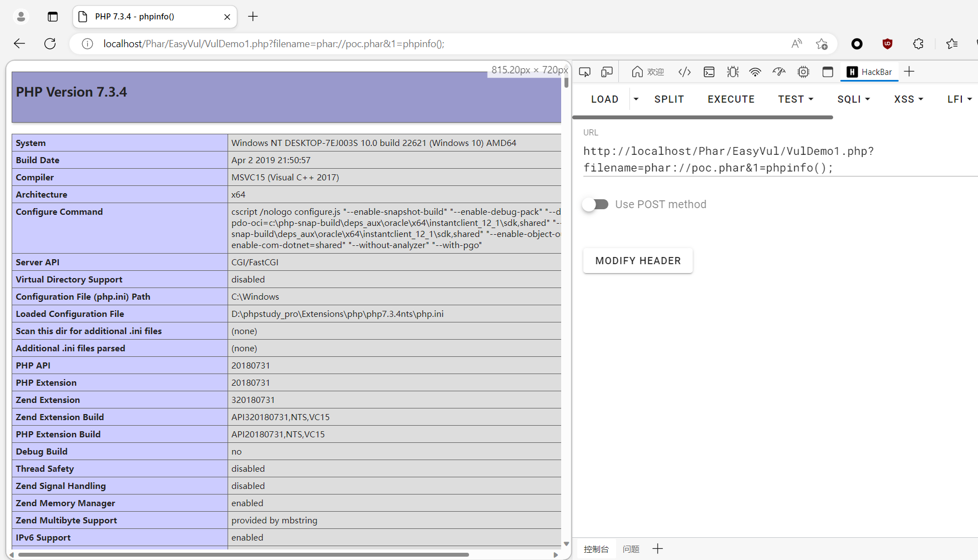Select the System row Windows NT value

(x=374, y=143)
